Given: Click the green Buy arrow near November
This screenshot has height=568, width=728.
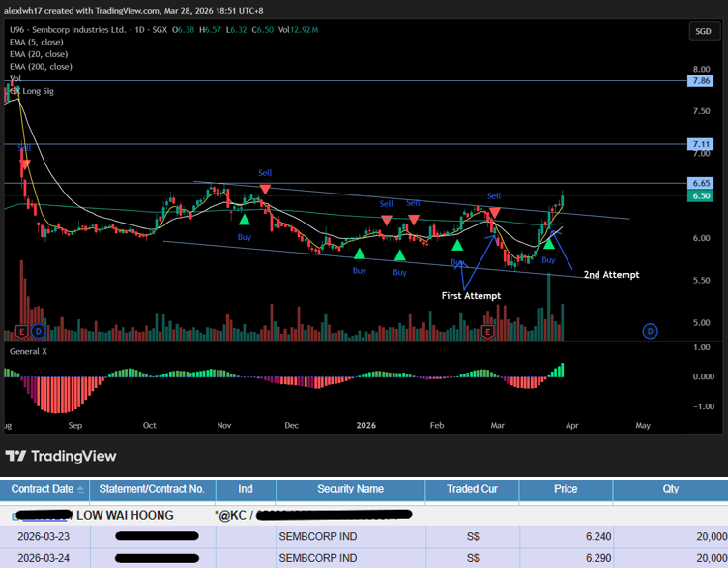Looking at the screenshot, I should click(245, 221).
